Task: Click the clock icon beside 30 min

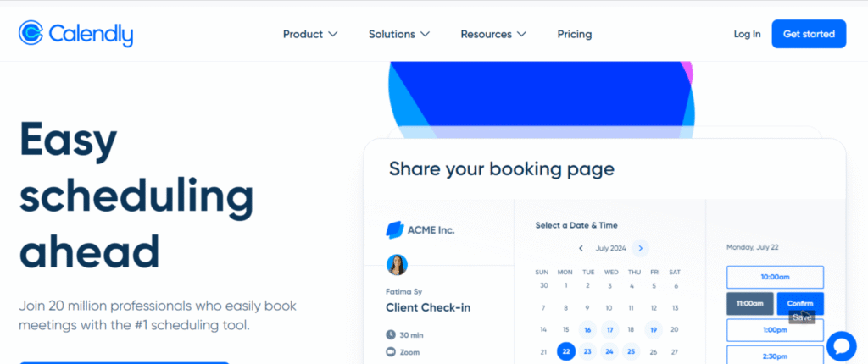Action: click(x=390, y=334)
